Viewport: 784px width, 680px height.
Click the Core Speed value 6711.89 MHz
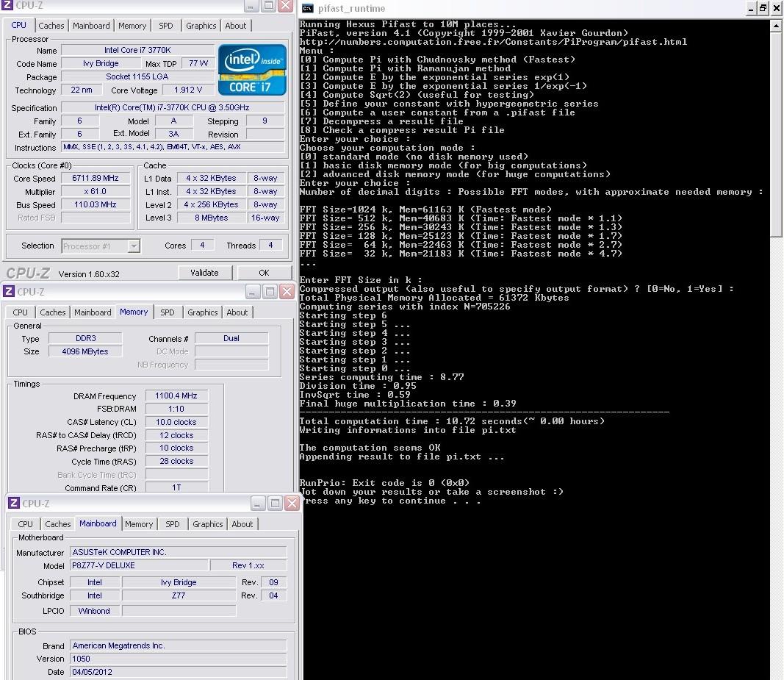[95, 178]
